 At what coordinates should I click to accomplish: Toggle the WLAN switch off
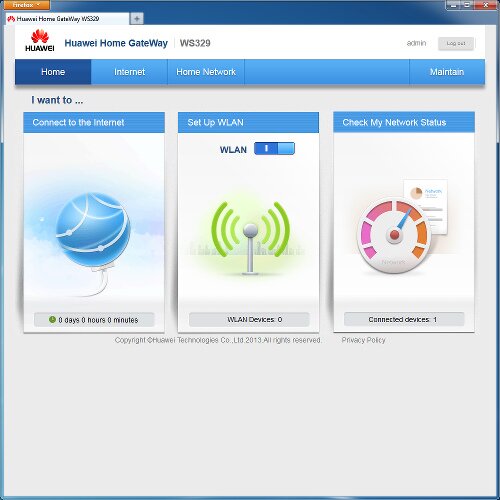[274, 149]
